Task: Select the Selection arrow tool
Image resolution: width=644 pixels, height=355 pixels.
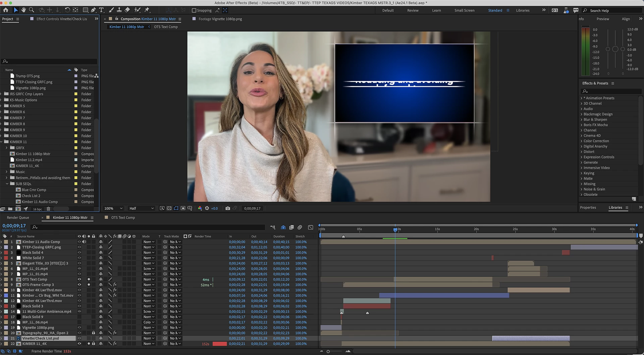Action: (x=15, y=10)
